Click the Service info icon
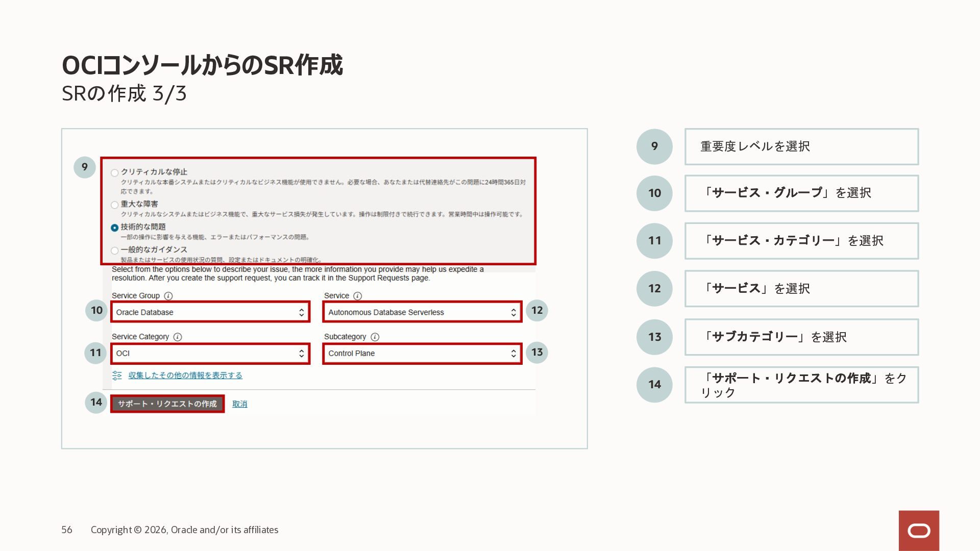The height and width of the screenshot is (551, 980). click(357, 296)
